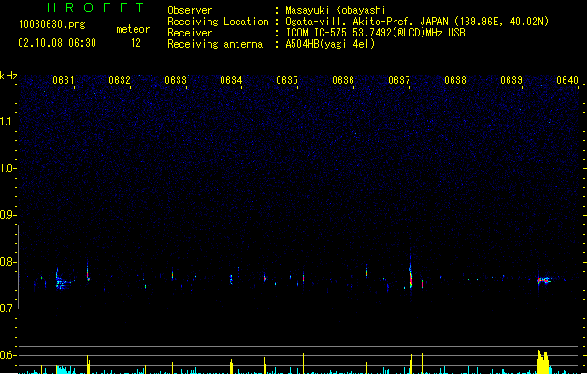Click the 0635 time marker
588x374 pixels.
pos(287,80)
